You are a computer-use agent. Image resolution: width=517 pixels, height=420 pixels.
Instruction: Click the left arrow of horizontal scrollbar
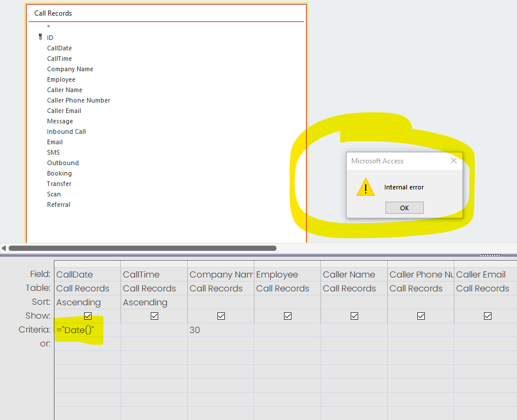point(4,249)
